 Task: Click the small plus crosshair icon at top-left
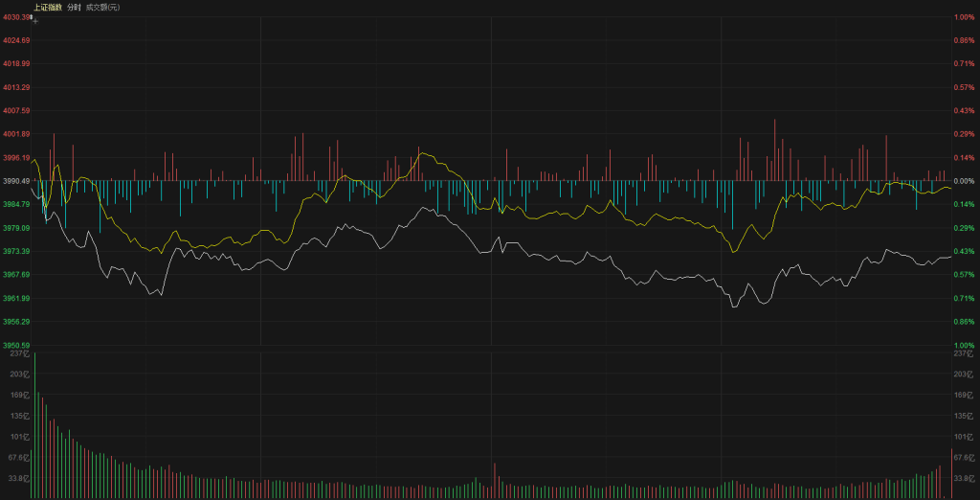35,19
